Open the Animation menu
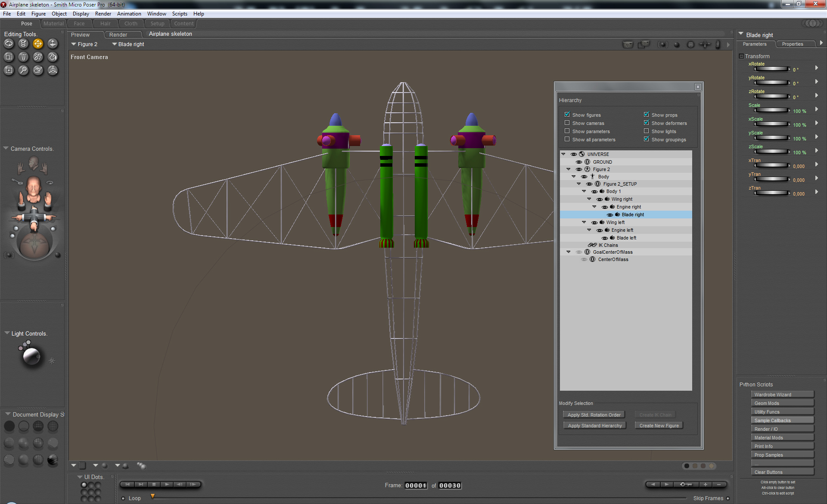 (129, 14)
